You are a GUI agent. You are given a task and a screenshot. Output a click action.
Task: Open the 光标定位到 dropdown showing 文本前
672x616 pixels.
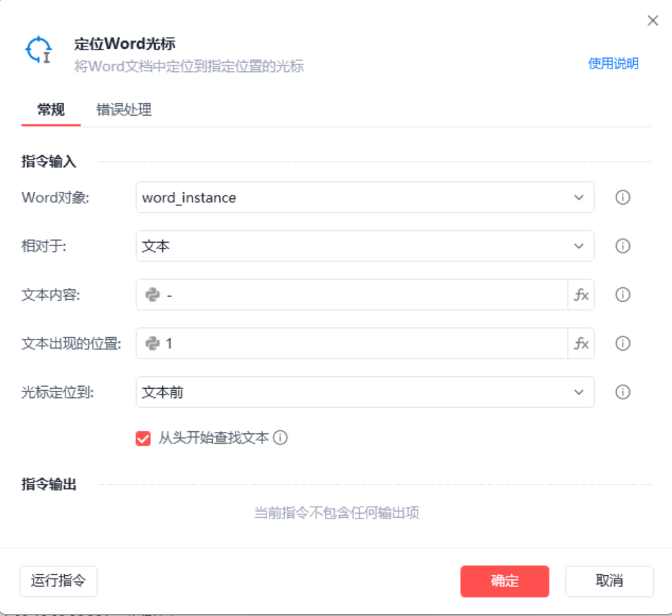pos(365,392)
